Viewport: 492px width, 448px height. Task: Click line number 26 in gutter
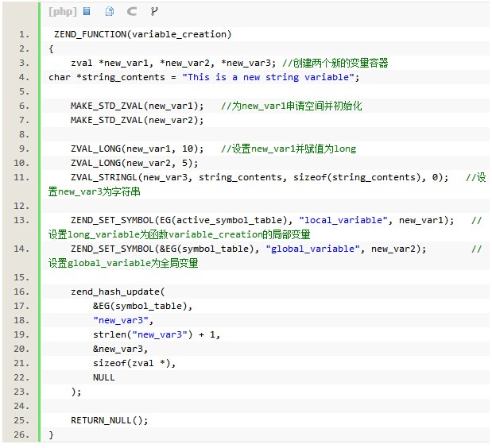tap(21, 434)
